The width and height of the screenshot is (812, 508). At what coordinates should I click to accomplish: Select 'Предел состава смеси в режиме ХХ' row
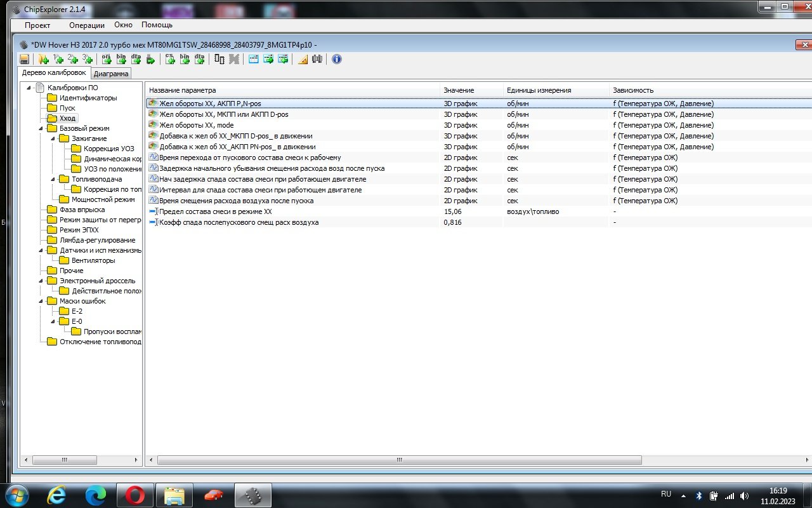pos(216,211)
